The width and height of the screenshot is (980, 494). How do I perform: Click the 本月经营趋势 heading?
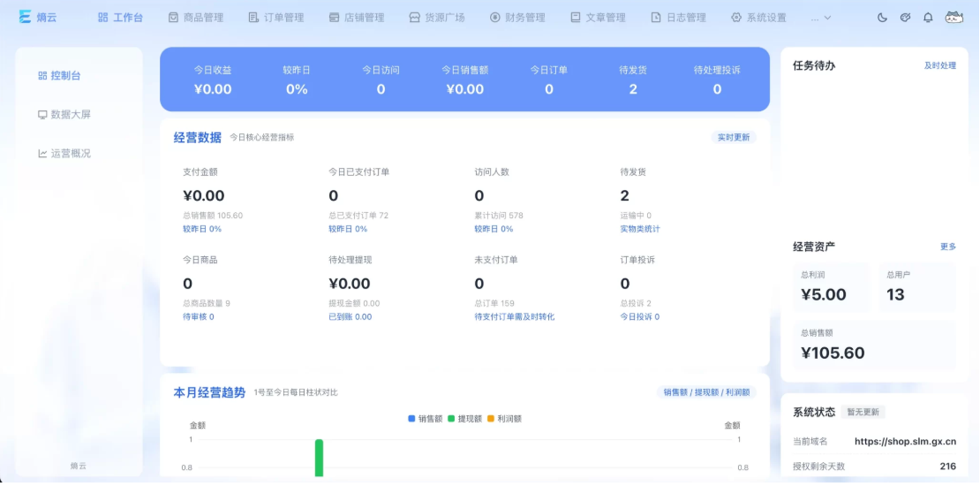coord(209,392)
